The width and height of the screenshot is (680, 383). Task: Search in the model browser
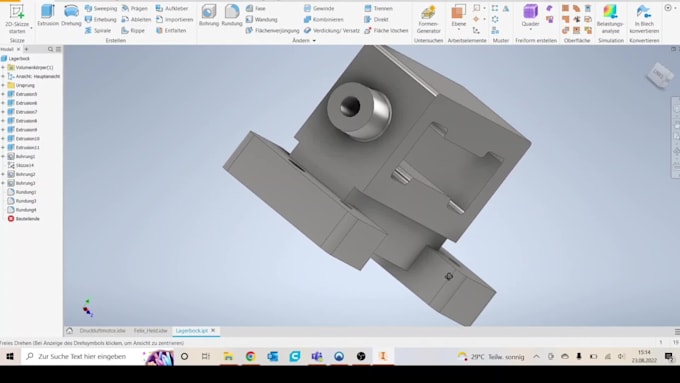[50, 49]
